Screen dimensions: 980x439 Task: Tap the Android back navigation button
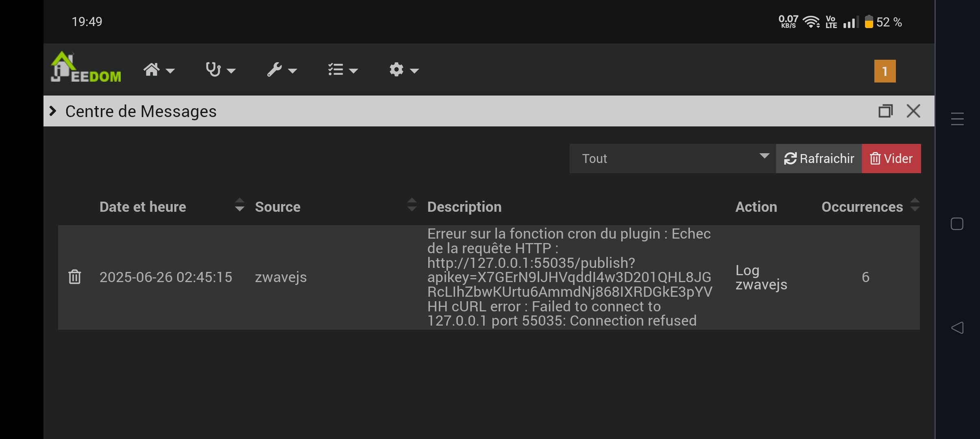click(x=957, y=328)
